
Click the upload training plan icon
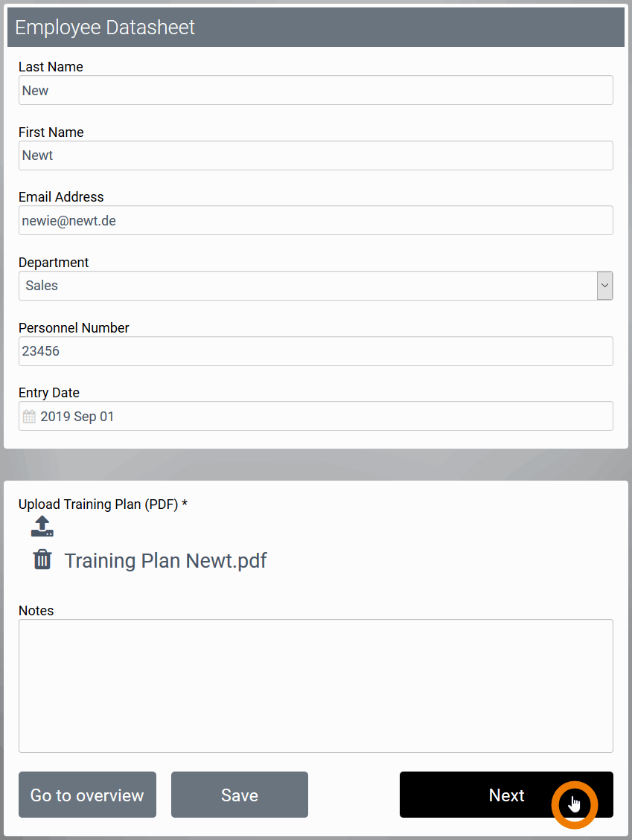pos(42,526)
